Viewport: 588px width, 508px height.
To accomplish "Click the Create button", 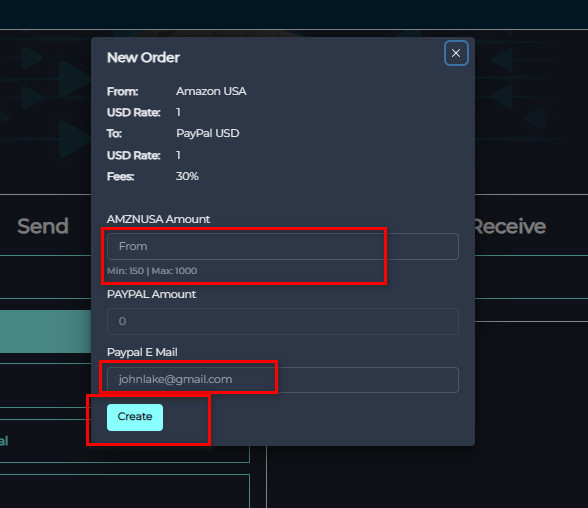I will (135, 417).
